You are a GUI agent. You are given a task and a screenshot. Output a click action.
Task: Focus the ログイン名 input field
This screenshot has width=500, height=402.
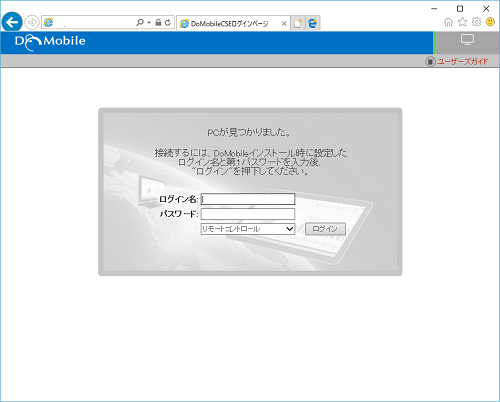(248, 199)
